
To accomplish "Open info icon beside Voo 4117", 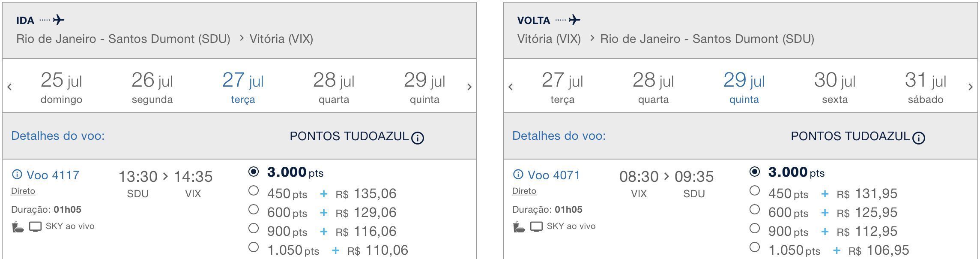I will point(17,175).
